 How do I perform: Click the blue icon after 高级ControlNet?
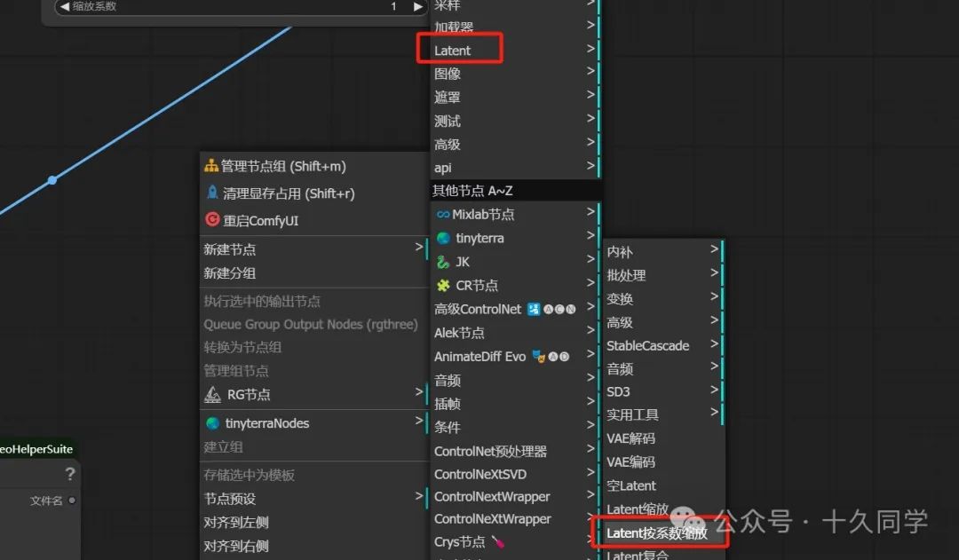pos(534,310)
